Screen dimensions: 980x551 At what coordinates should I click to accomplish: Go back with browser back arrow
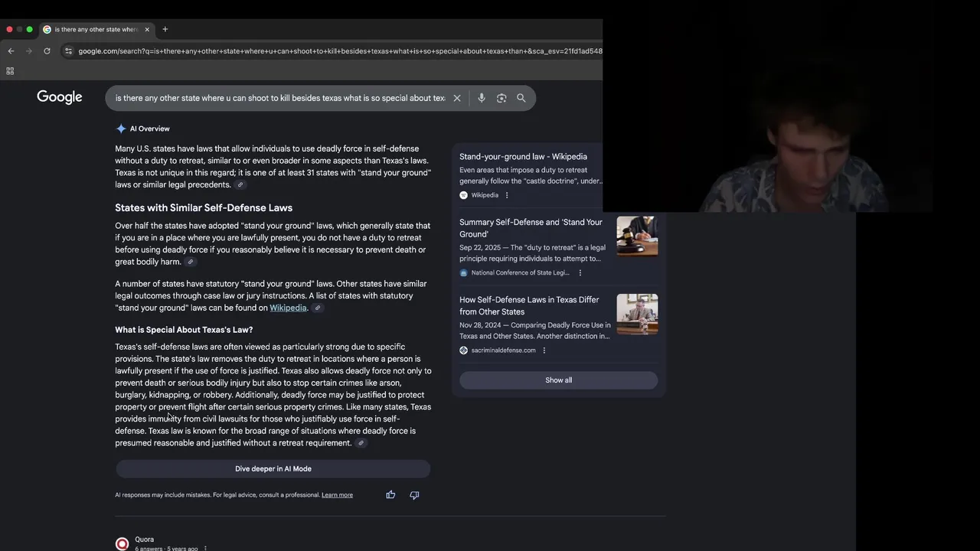[x=11, y=51]
